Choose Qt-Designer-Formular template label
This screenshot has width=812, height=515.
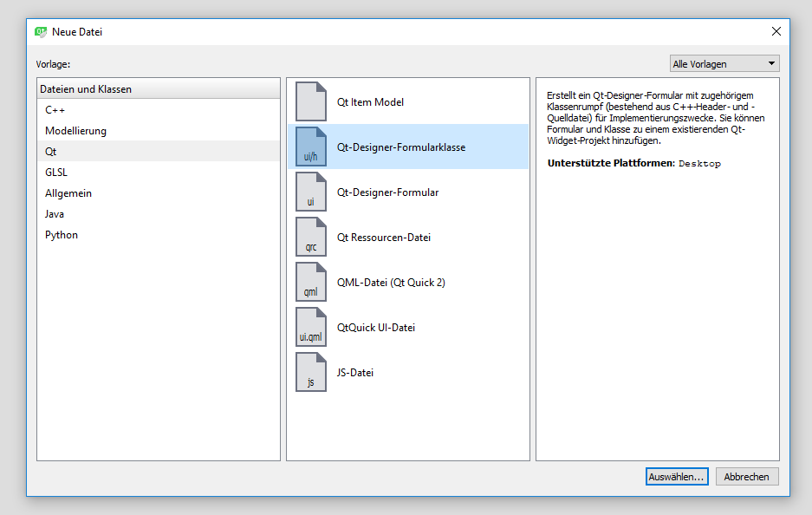click(388, 192)
